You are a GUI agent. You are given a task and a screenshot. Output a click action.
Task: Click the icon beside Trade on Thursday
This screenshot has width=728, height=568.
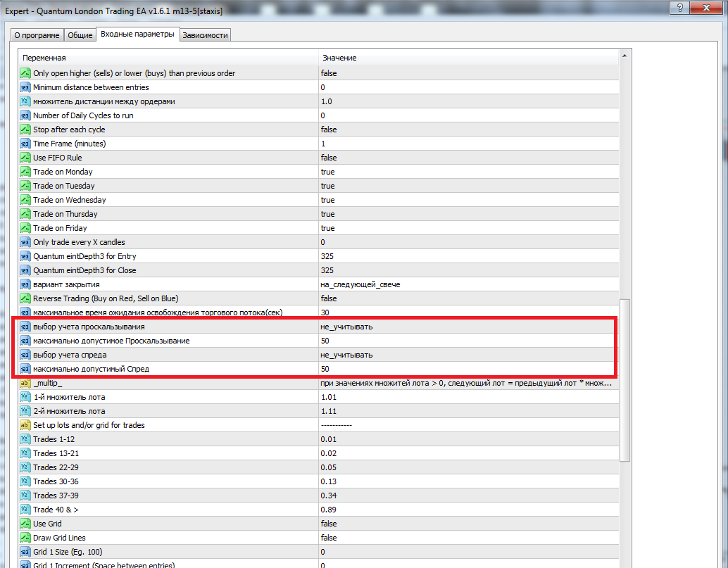(x=25, y=214)
